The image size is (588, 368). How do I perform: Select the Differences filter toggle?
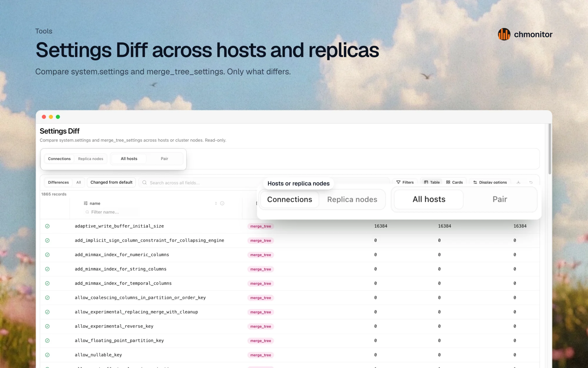(x=58, y=183)
